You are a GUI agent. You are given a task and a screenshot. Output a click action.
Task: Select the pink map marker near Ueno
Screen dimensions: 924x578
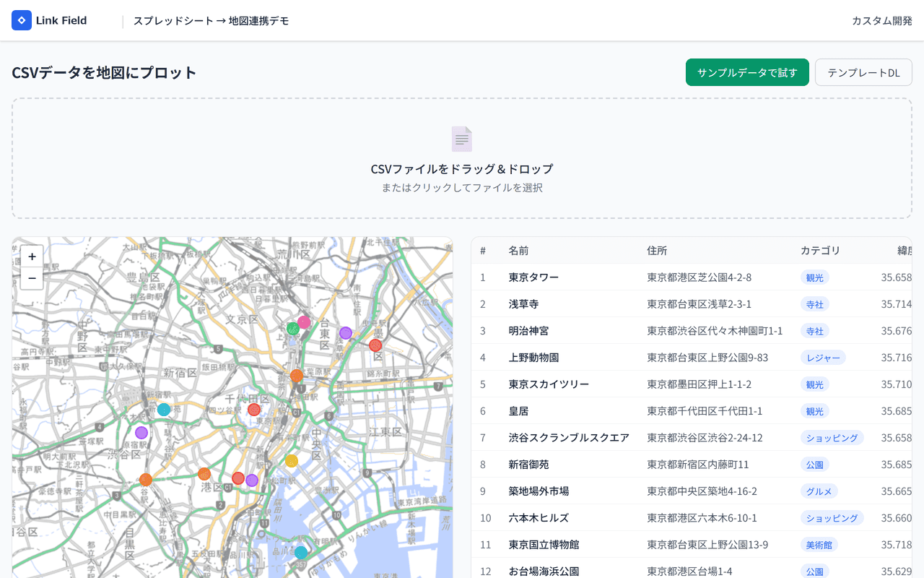pos(304,322)
